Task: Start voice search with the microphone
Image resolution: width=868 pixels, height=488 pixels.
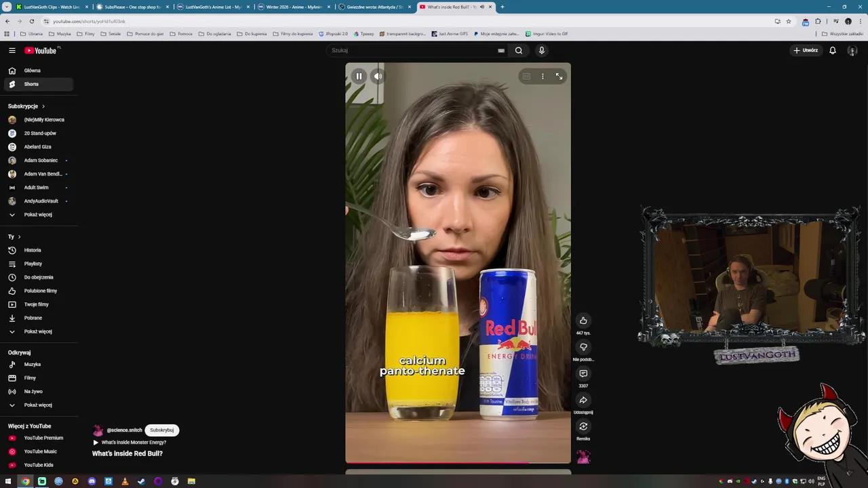Action: click(541, 50)
